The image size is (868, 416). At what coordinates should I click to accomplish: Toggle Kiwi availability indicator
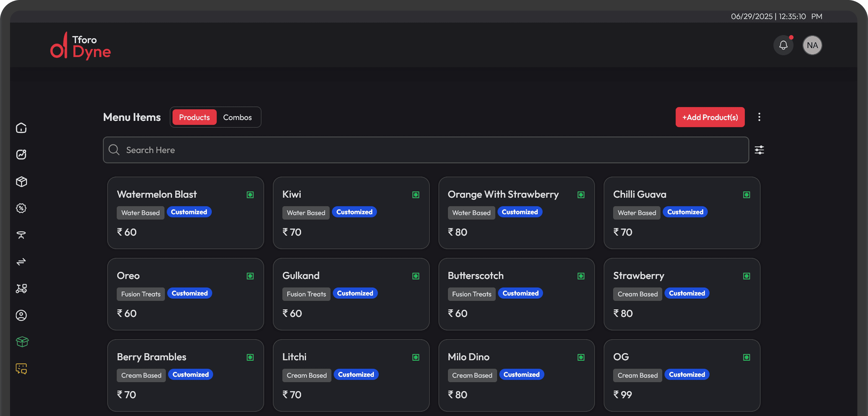click(416, 195)
